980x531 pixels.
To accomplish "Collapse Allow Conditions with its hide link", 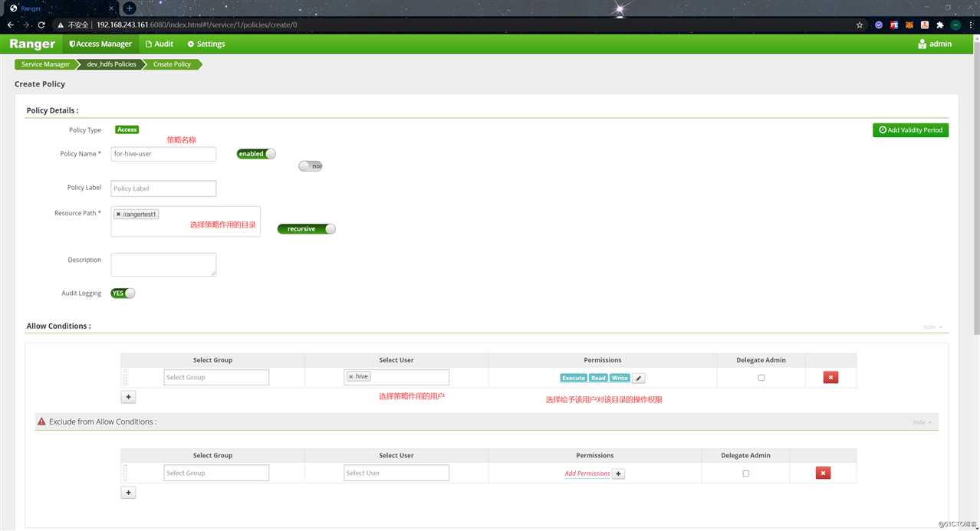I will (932, 327).
